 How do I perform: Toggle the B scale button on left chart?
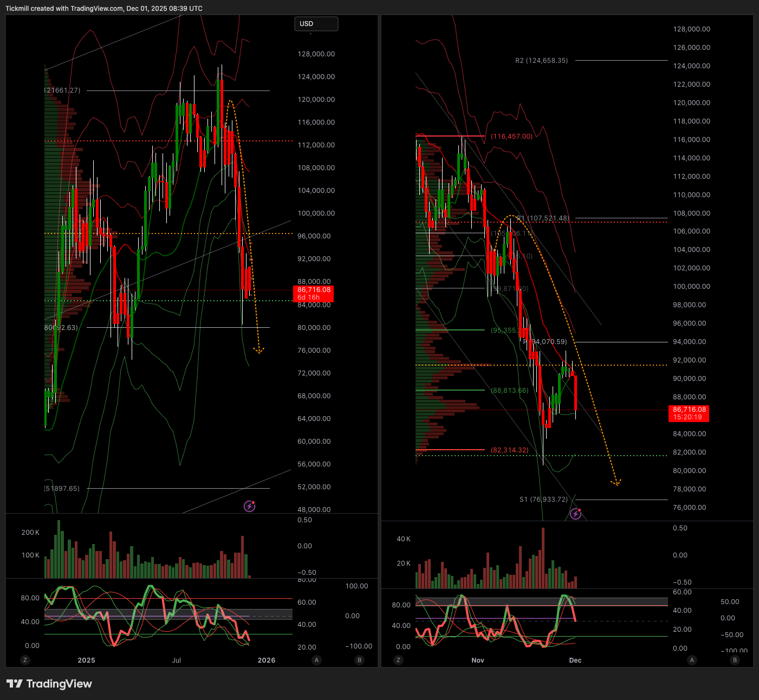tap(359, 660)
